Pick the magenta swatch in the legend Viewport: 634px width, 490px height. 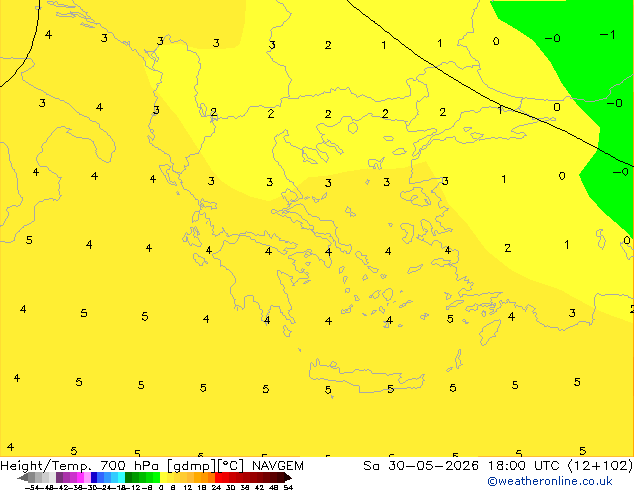pos(80,477)
